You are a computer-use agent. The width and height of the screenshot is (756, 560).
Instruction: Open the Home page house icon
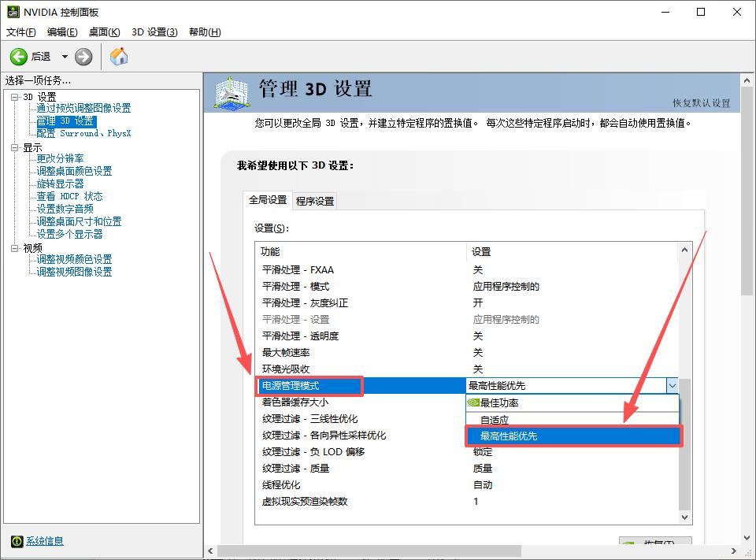point(119,57)
